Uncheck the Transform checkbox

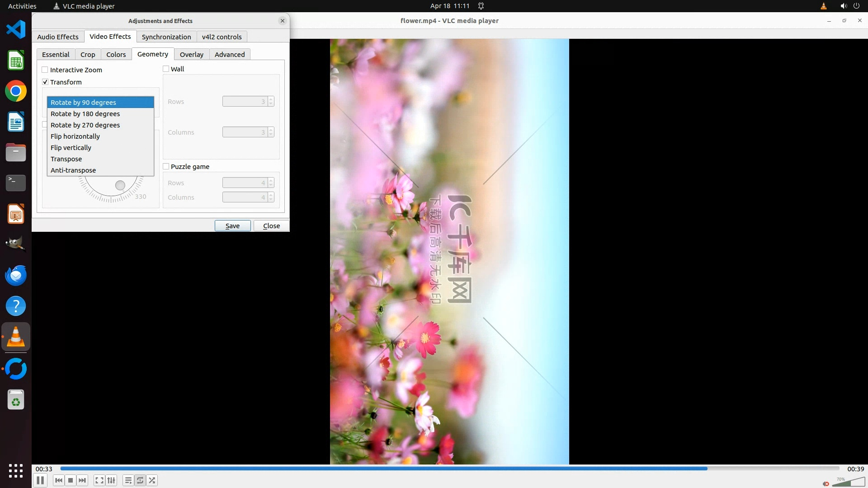click(x=45, y=82)
